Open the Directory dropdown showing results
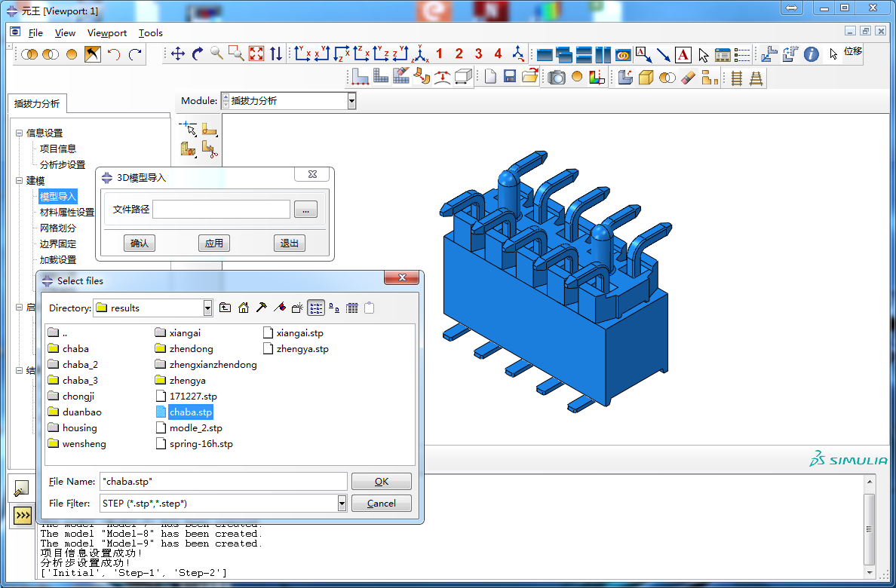Image resolution: width=896 pixels, height=588 pixels. (x=208, y=308)
